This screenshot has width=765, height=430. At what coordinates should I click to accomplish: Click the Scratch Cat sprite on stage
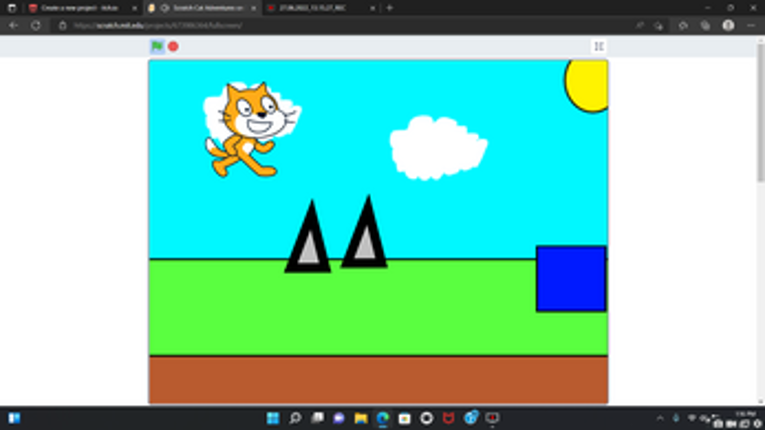tap(250, 129)
